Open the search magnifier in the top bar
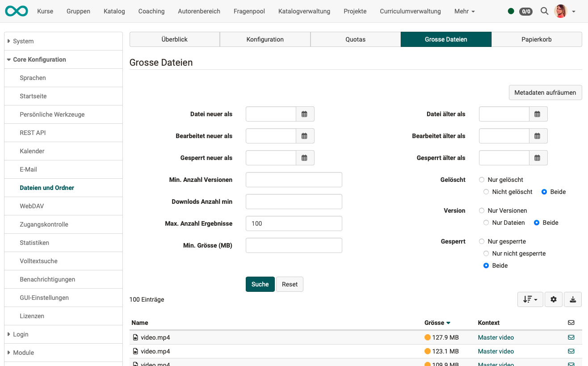Screen dimensions: 588x366 544,11
